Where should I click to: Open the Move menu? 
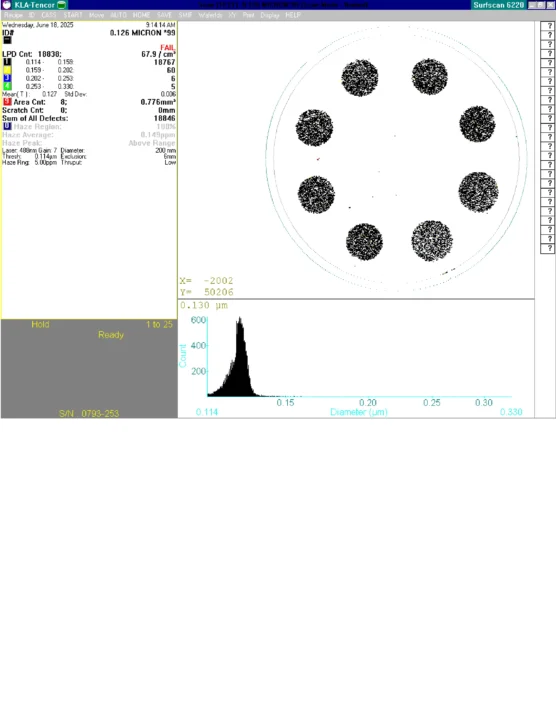click(96, 15)
